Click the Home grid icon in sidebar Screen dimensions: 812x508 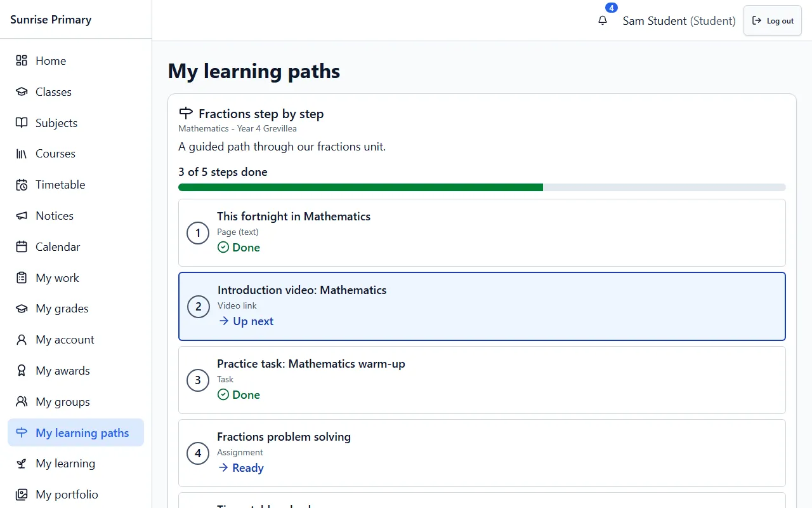(22, 61)
